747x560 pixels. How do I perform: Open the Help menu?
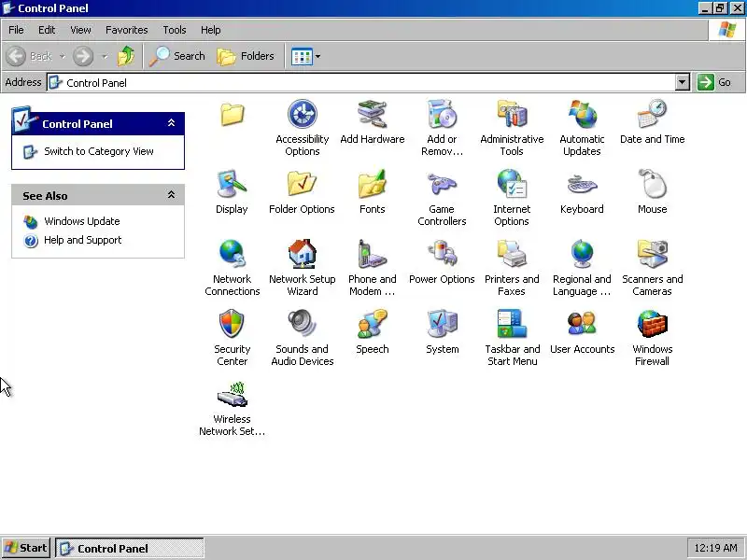[x=211, y=30]
